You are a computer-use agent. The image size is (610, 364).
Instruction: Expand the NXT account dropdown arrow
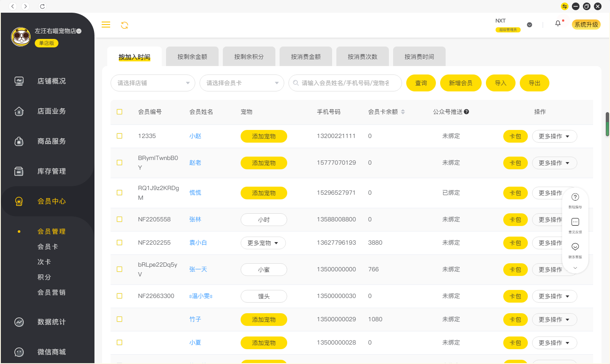pos(530,25)
